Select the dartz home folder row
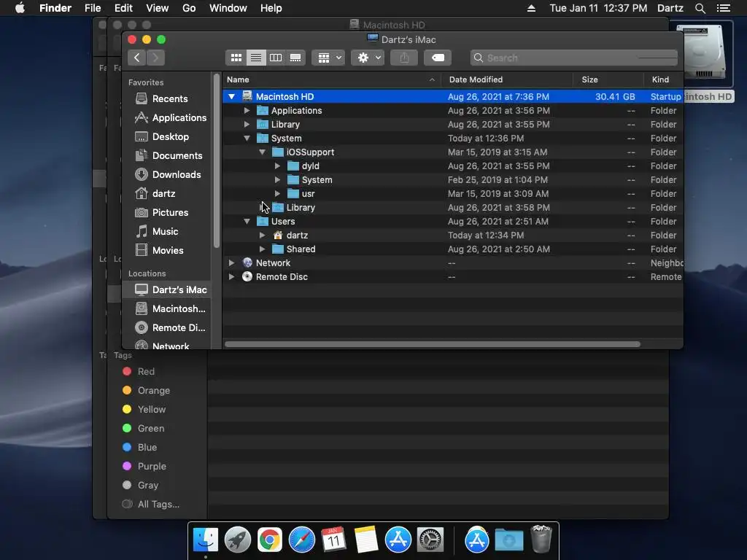The height and width of the screenshot is (560, 747). pos(452,236)
